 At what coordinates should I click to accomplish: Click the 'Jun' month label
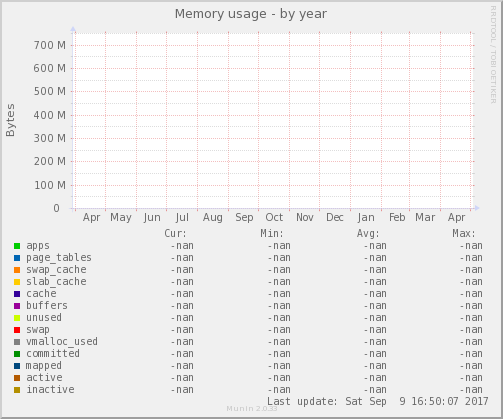(152, 218)
